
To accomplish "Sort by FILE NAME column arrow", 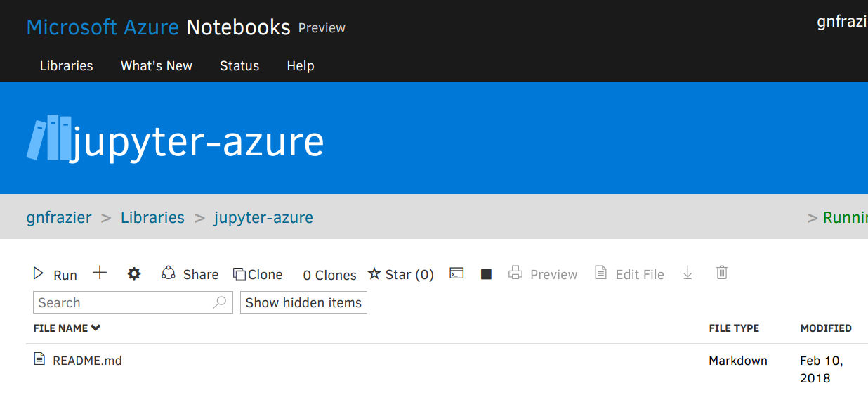I will (x=96, y=328).
